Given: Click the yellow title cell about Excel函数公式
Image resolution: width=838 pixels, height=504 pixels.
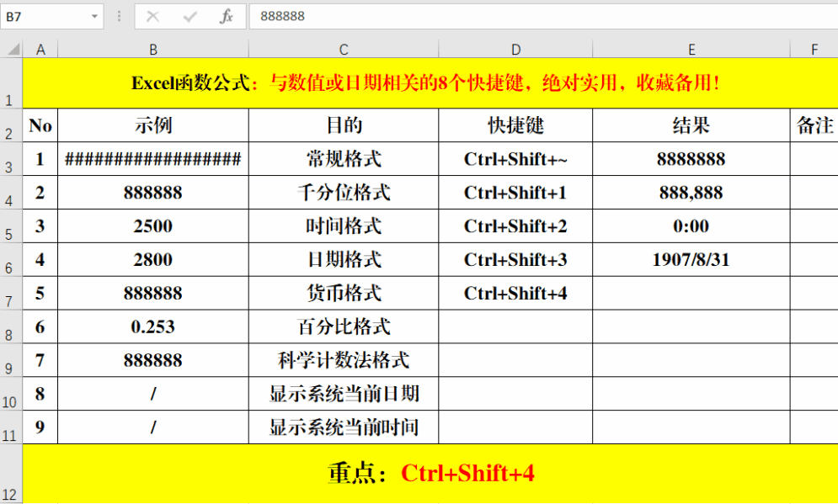Looking at the screenshot, I should pyautogui.click(x=430, y=83).
